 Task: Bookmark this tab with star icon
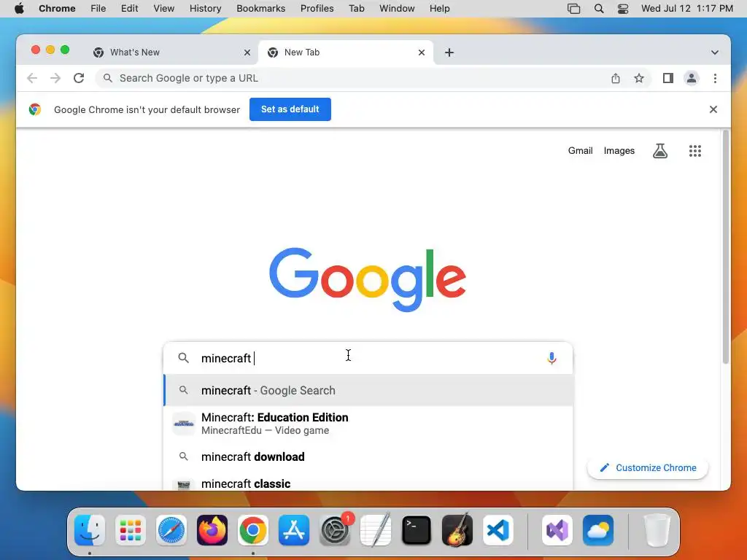[639, 78]
